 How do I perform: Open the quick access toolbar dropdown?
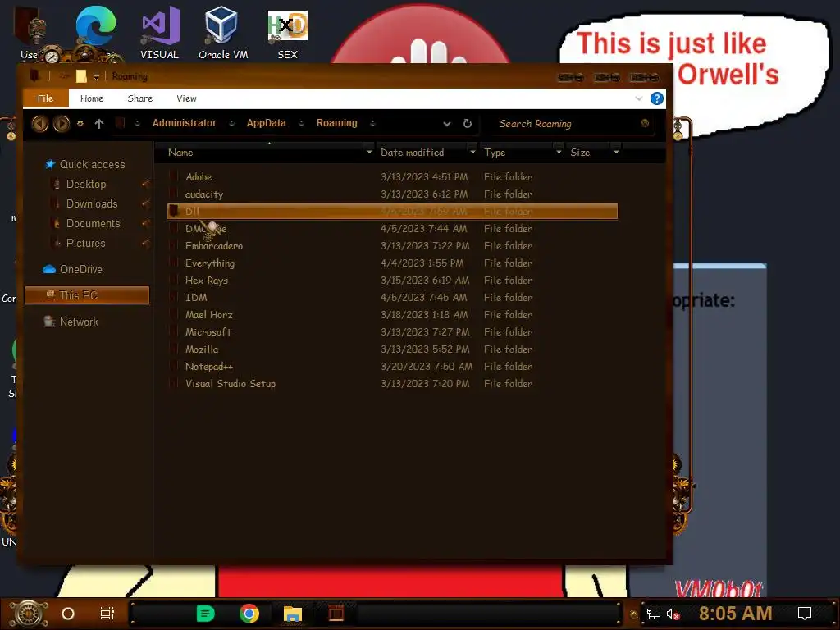96,76
